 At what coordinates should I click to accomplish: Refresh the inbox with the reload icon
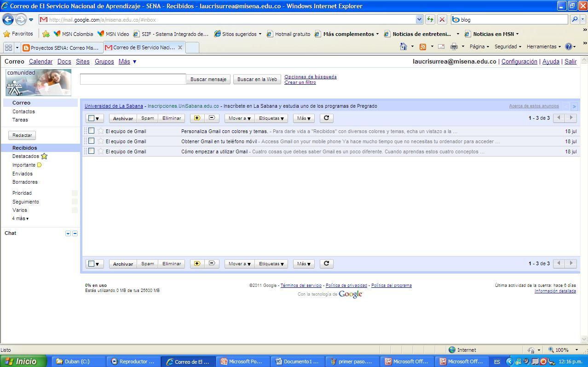pos(326,118)
